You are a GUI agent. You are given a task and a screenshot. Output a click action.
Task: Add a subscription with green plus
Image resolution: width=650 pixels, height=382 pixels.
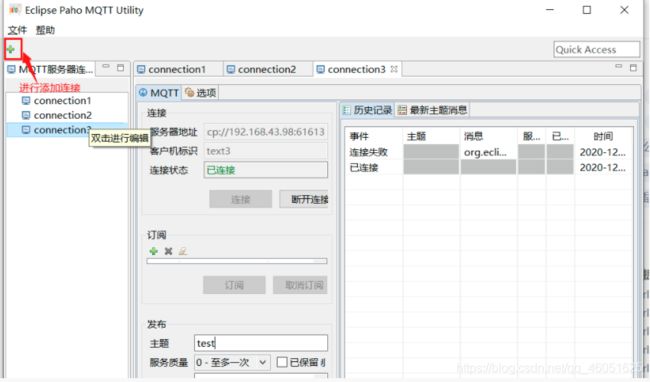click(x=154, y=251)
